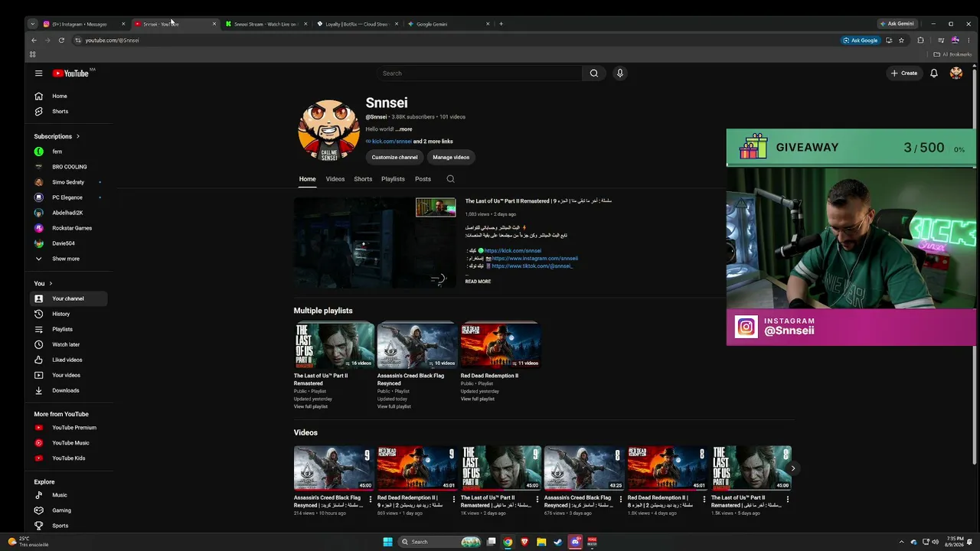This screenshot has height=551, width=980.
Task: Open the account avatar menu
Action: (x=956, y=73)
